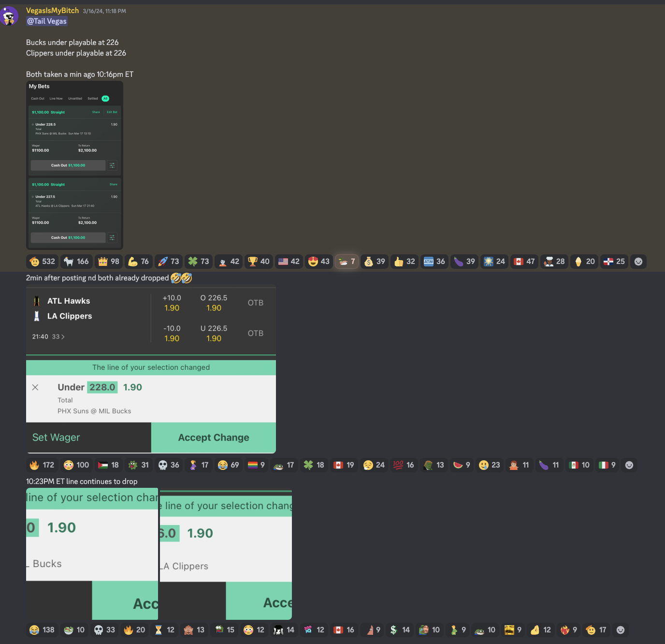Screen dimensions: 665x644
Task: Click "2min after posting nd both already dropped"
Action: [x=98, y=278]
